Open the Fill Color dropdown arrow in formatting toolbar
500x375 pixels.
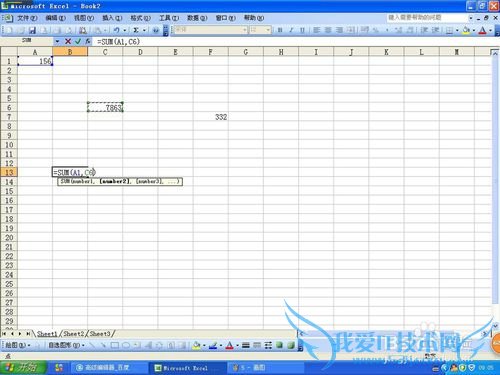coord(474,30)
